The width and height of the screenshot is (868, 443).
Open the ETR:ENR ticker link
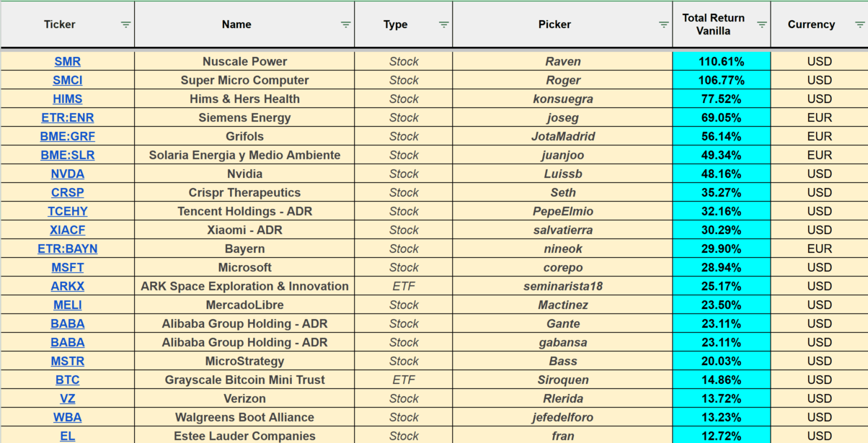[x=68, y=118]
